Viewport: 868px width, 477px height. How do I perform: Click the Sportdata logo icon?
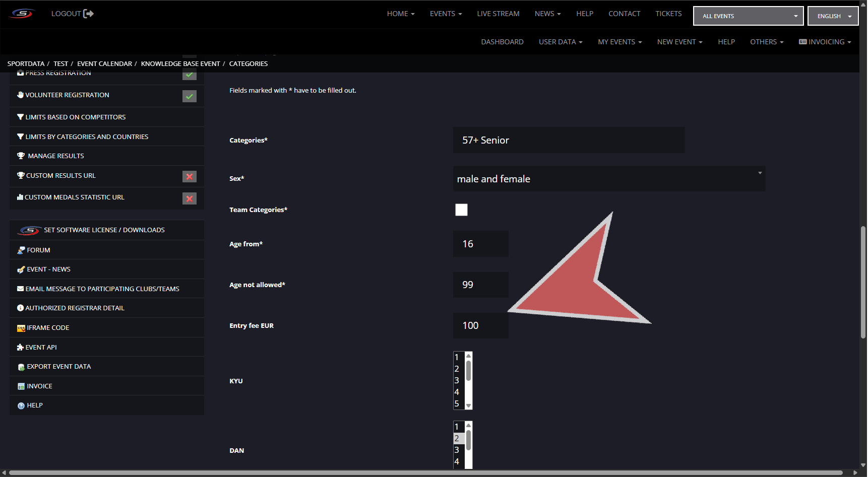[22, 14]
